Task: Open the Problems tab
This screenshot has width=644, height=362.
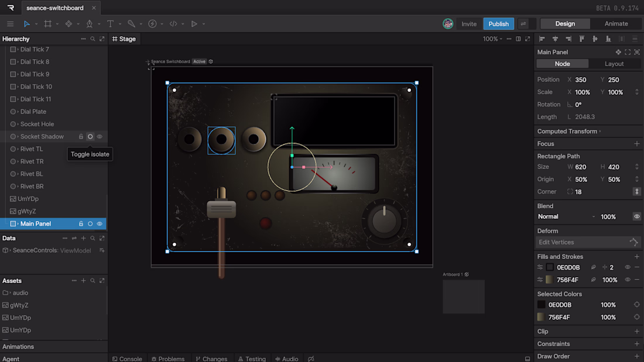Action: (168, 358)
